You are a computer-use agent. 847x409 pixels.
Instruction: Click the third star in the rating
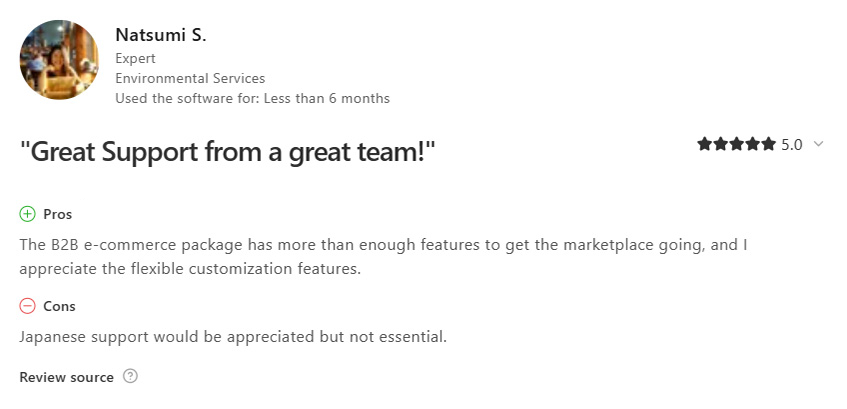pos(737,144)
